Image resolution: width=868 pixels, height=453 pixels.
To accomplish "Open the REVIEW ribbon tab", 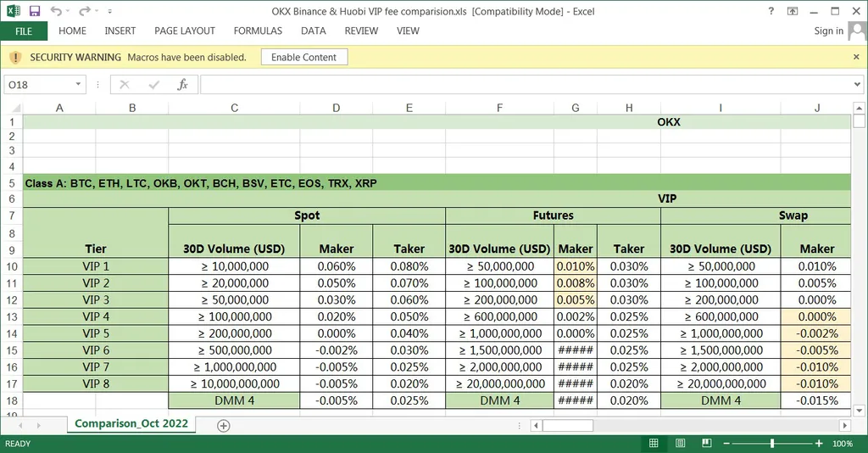I will click(x=361, y=31).
